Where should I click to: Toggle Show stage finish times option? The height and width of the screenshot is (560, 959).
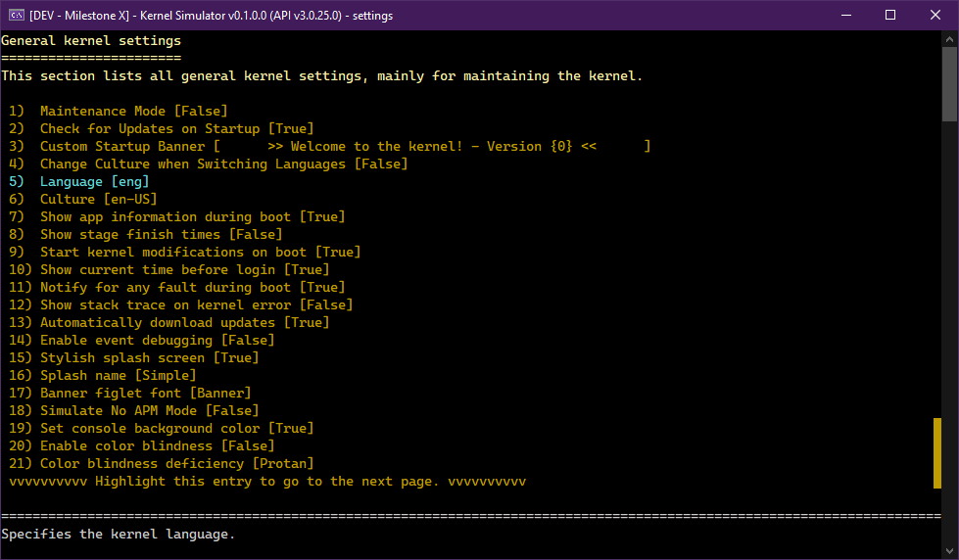161,235
